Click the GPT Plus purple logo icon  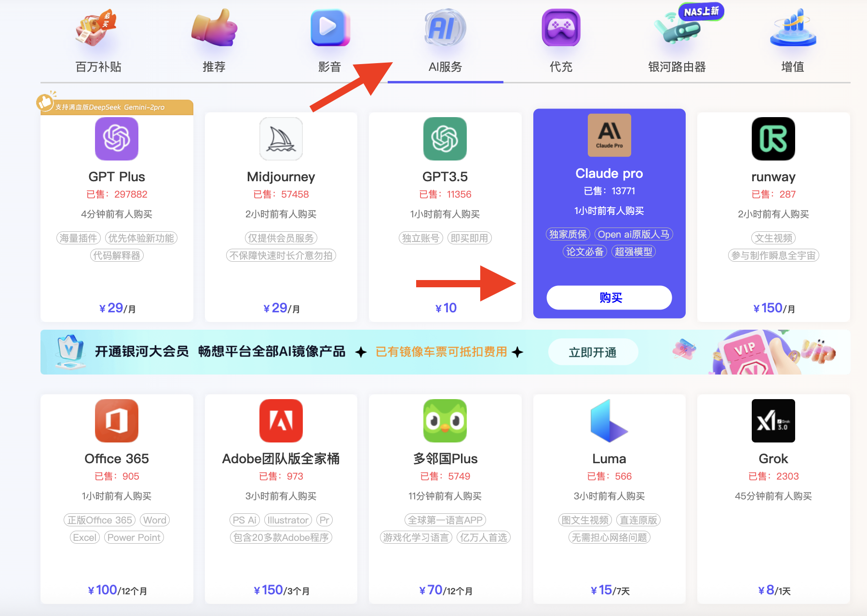pos(117,139)
